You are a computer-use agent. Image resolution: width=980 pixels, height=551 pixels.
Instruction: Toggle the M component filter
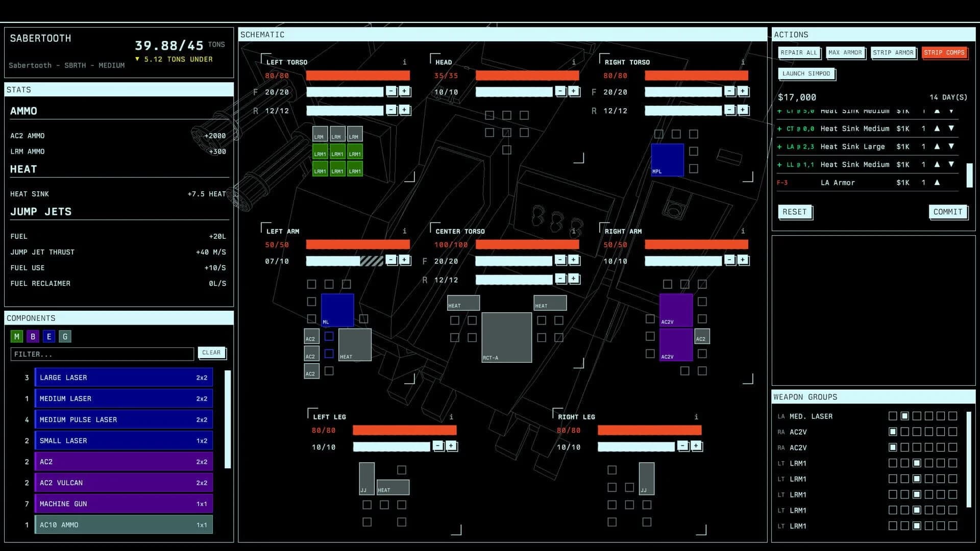[16, 336]
